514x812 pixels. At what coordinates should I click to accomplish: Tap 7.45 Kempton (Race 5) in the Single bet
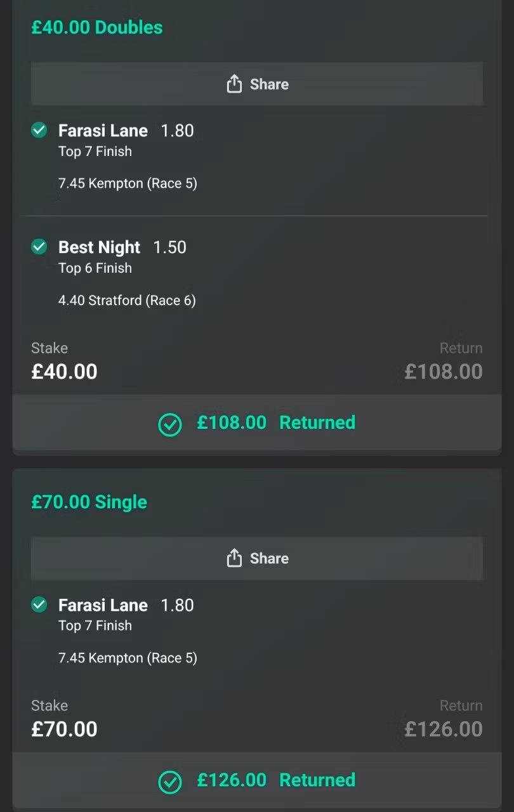tap(128, 658)
